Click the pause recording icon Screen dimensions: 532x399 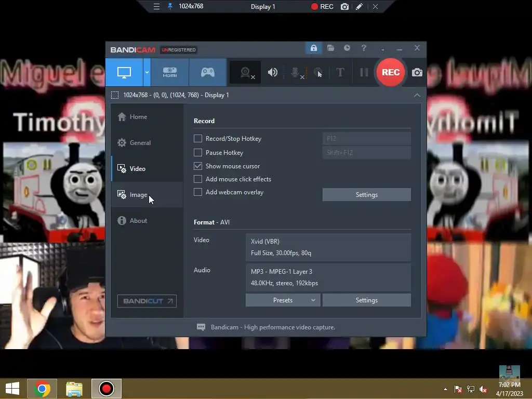364,72
